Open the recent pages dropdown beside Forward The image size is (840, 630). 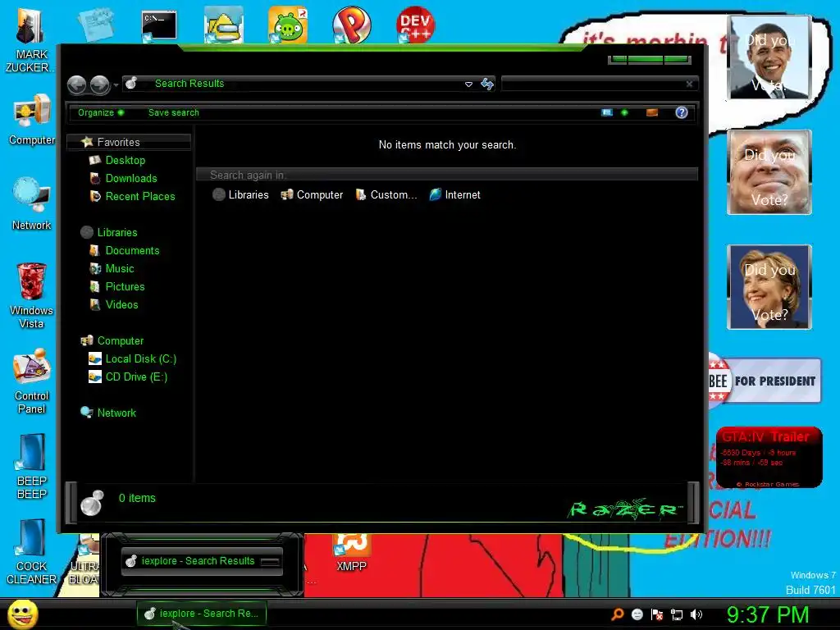tap(116, 85)
